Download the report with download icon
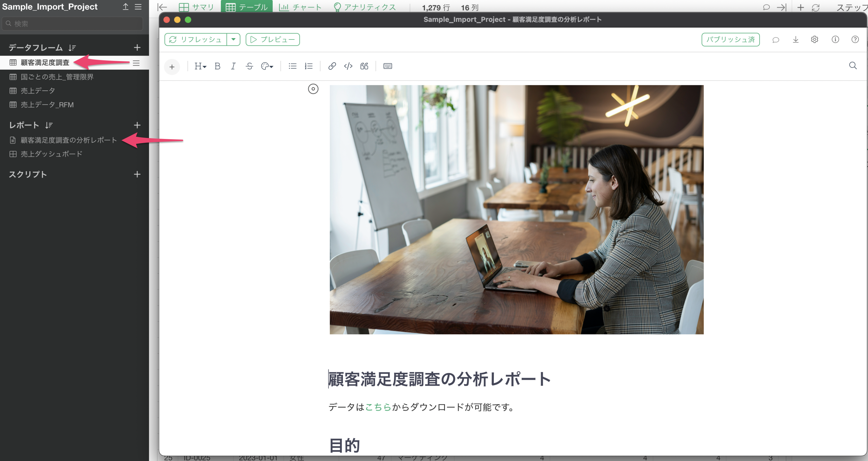 point(796,39)
